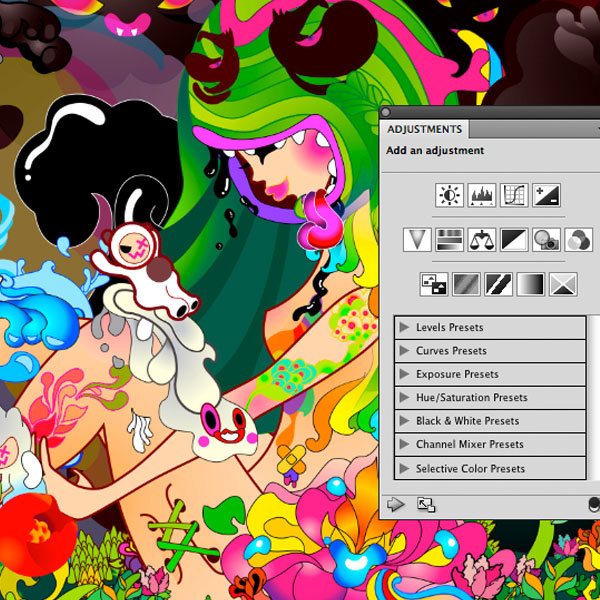Screen dimensions: 600x600
Task: Add a Curves adjustment layer
Action: [x=514, y=195]
